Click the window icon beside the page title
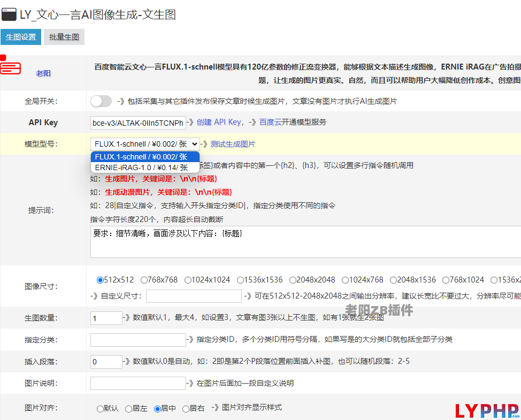Screen dimensions: 521x420 click(x=9, y=14)
